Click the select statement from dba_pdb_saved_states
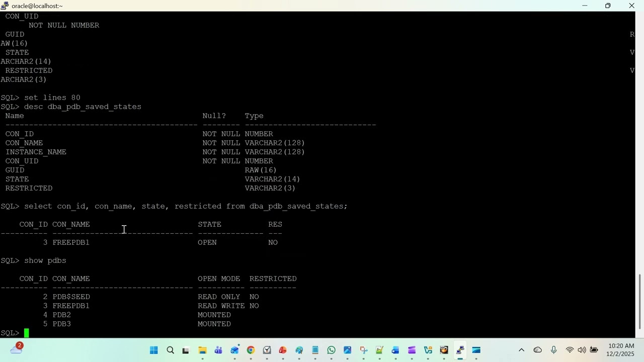644x362 pixels. (x=186, y=206)
